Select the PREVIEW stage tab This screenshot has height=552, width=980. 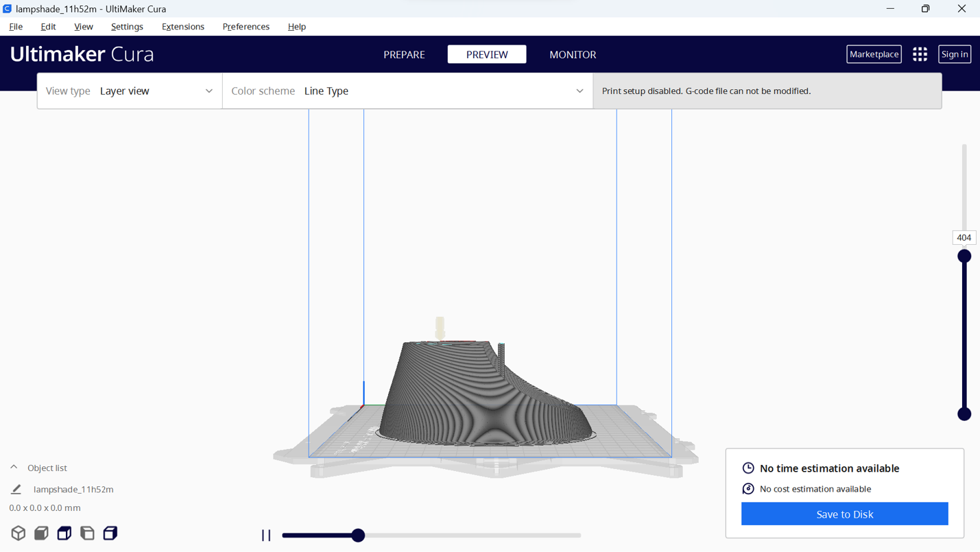487,54
